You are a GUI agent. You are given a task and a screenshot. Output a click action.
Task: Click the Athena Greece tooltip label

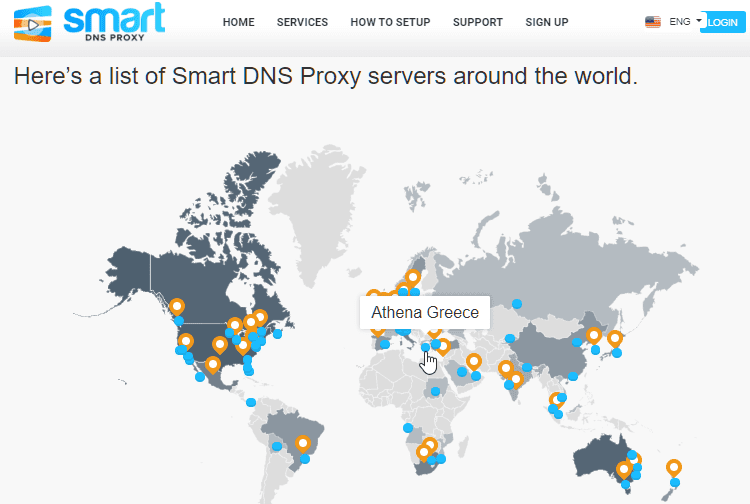[x=425, y=312]
